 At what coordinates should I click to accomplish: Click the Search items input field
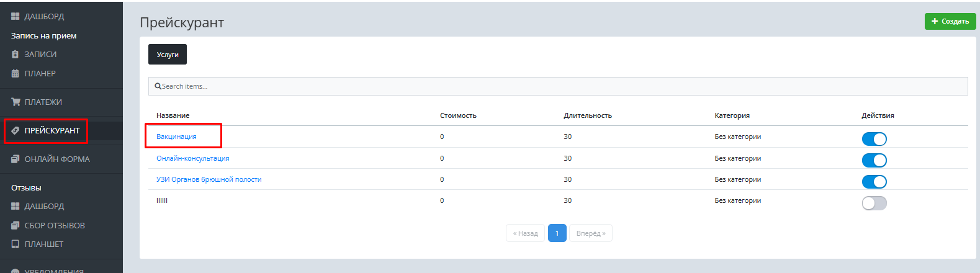point(557,86)
